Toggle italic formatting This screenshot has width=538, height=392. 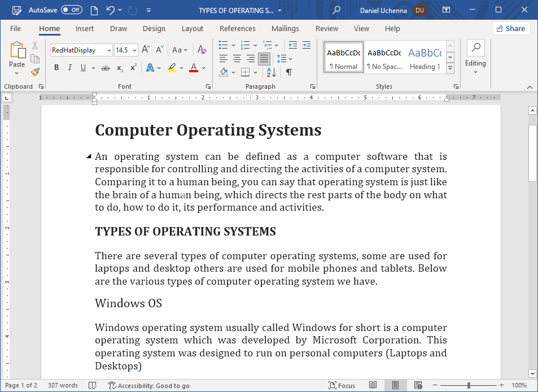(x=70, y=68)
